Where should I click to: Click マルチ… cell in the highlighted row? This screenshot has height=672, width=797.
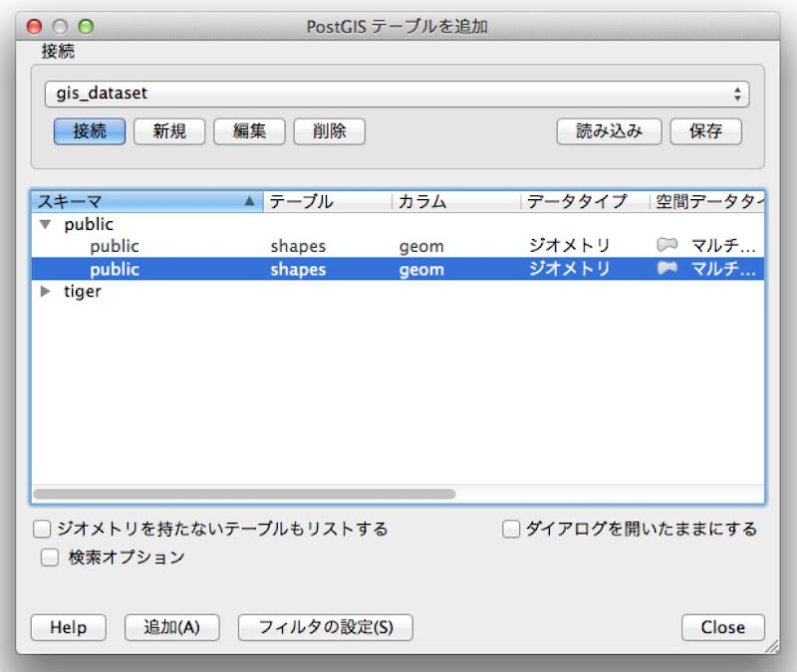click(x=723, y=268)
